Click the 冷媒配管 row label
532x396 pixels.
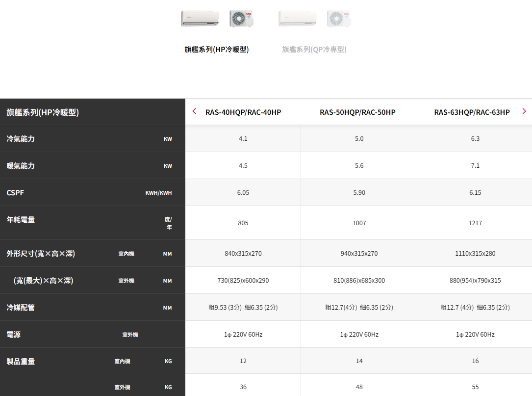click(x=21, y=308)
